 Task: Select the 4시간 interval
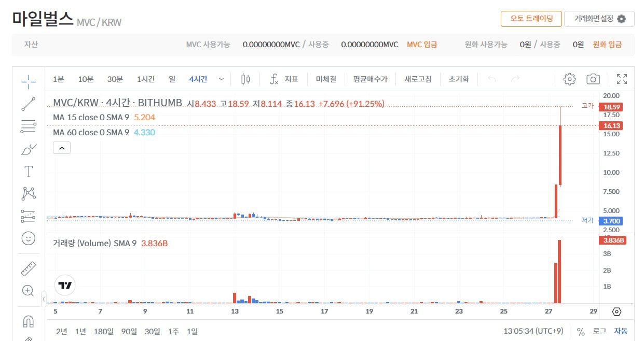[198, 79]
